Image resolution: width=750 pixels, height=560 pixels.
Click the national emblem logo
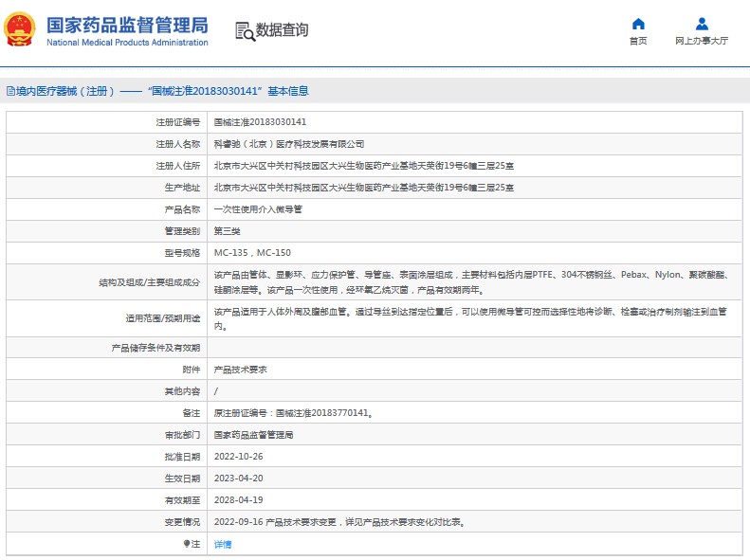tap(20, 29)
